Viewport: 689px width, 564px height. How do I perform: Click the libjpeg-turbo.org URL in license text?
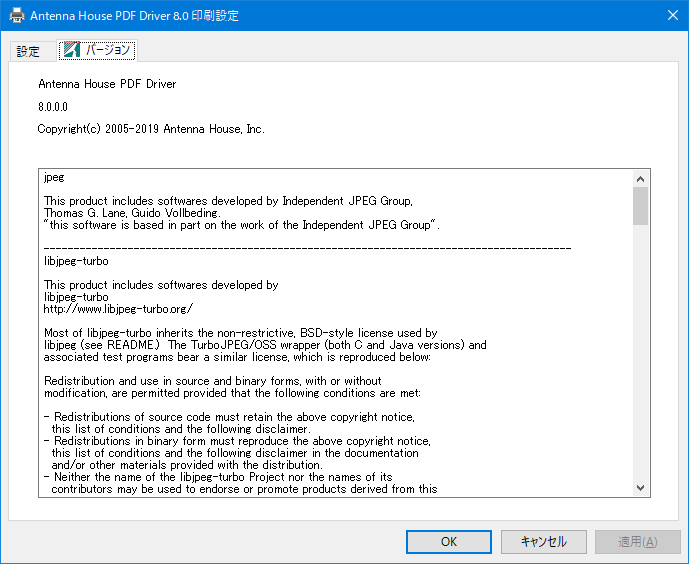pyautogui.click(x=118, y=309)
